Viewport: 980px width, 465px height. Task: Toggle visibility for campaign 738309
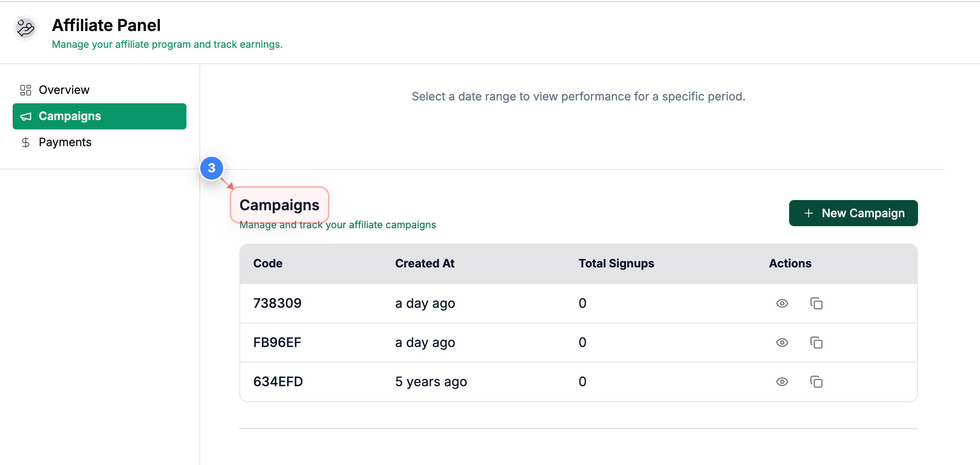click(x=782, y=303)
